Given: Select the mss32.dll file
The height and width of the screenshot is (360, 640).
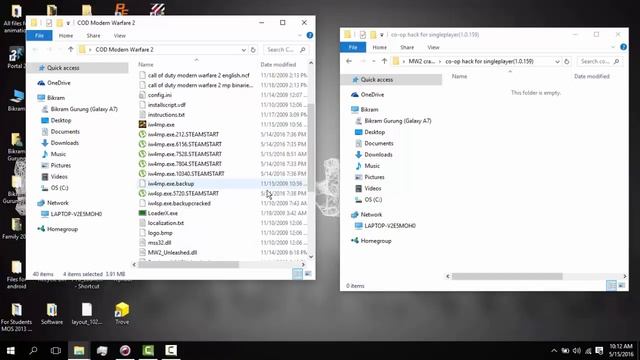Looking at the screenshot, I should tap(159, 242).
